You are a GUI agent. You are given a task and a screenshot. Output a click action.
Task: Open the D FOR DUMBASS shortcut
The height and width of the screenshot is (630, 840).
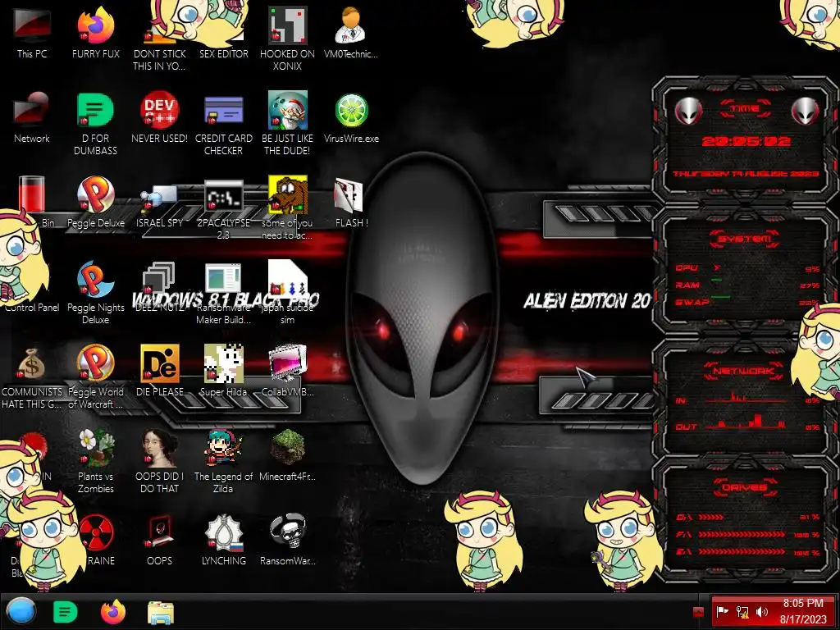(95, 123)
